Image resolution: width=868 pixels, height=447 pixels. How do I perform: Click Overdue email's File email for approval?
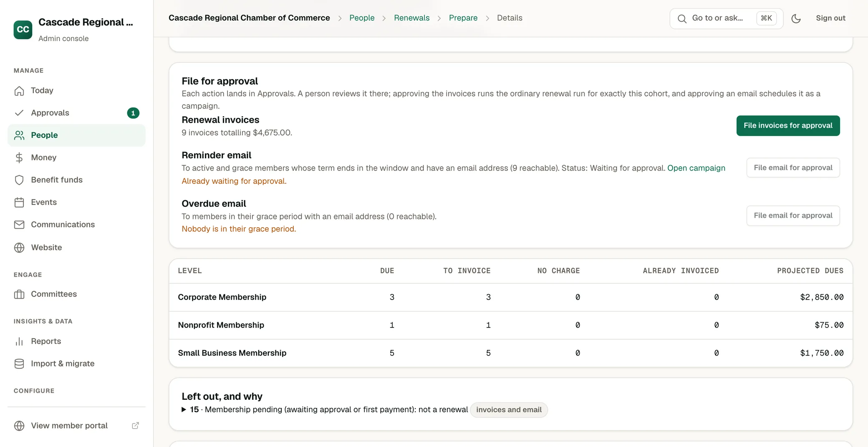coord(793,216)
